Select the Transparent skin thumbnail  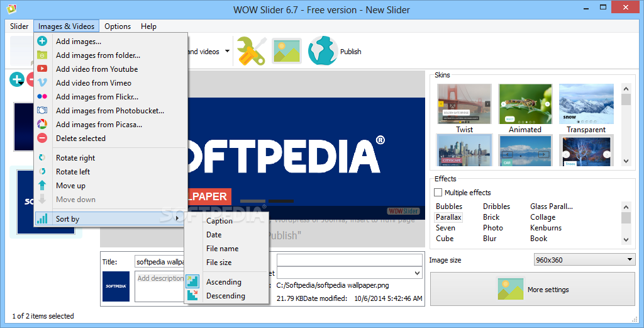coord(587,104)
